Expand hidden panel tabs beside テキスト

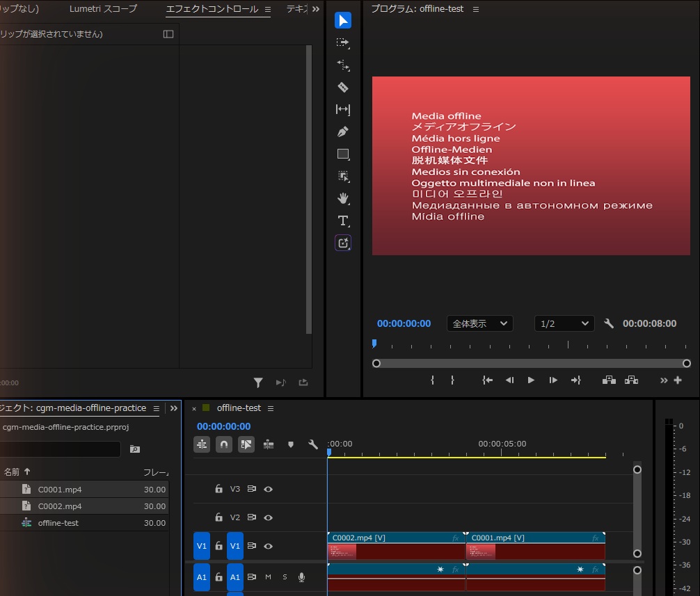point(316,9)
